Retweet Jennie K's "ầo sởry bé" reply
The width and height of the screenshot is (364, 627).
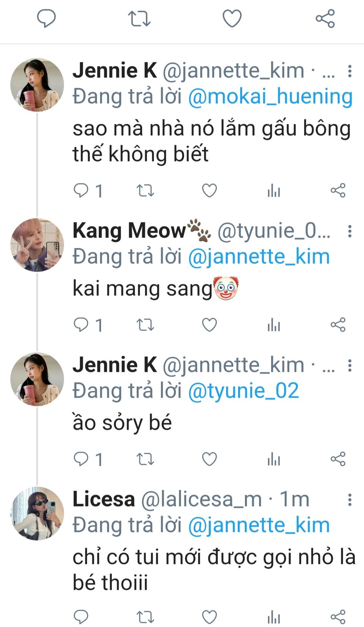[145, 459]
